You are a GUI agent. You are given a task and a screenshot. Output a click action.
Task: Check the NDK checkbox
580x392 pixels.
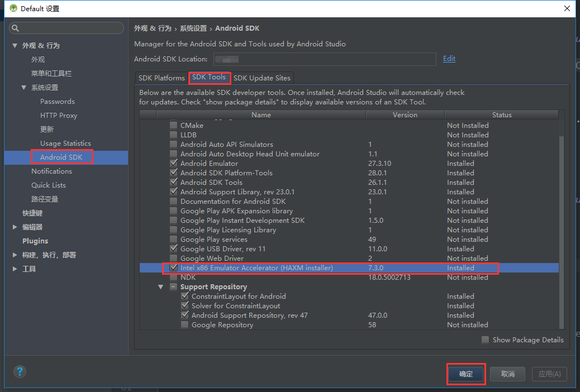pos(173,277)
